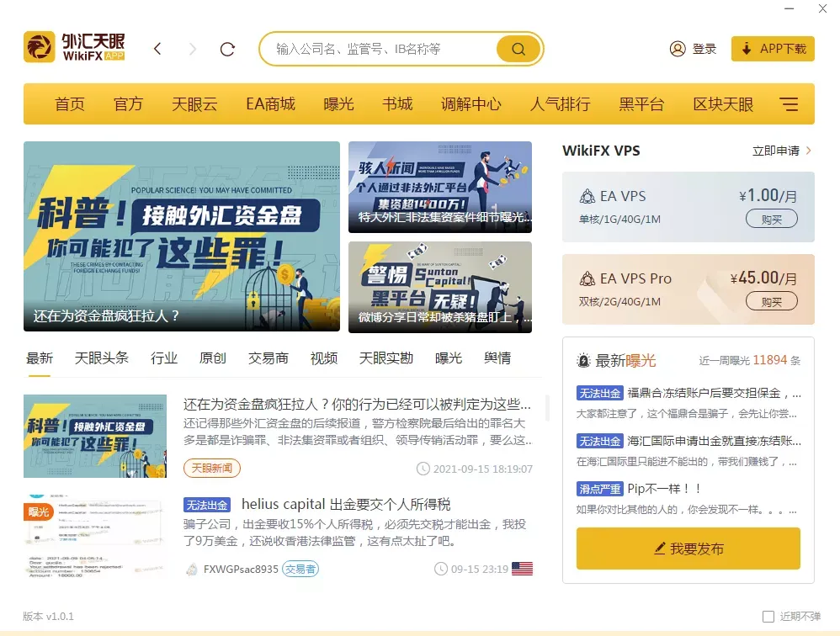Go forward with the right arrow

pos(193,49)
